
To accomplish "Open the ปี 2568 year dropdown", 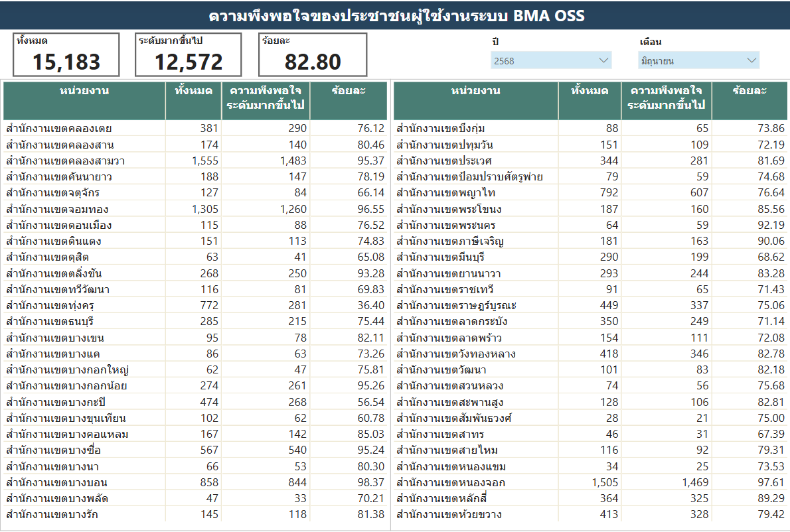I will 551,60.
